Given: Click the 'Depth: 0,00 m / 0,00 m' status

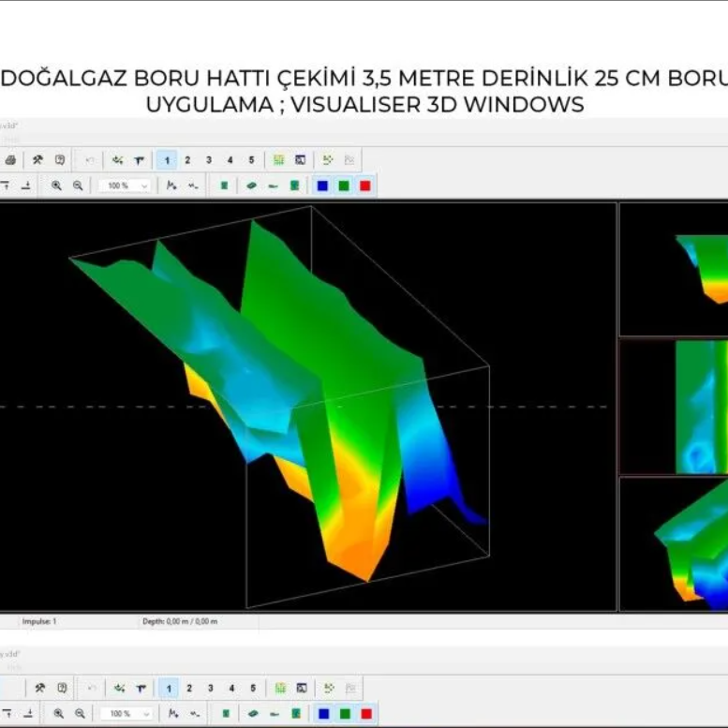Looking at the screenshot, I should pyautogui.click(x=180, y=621).
